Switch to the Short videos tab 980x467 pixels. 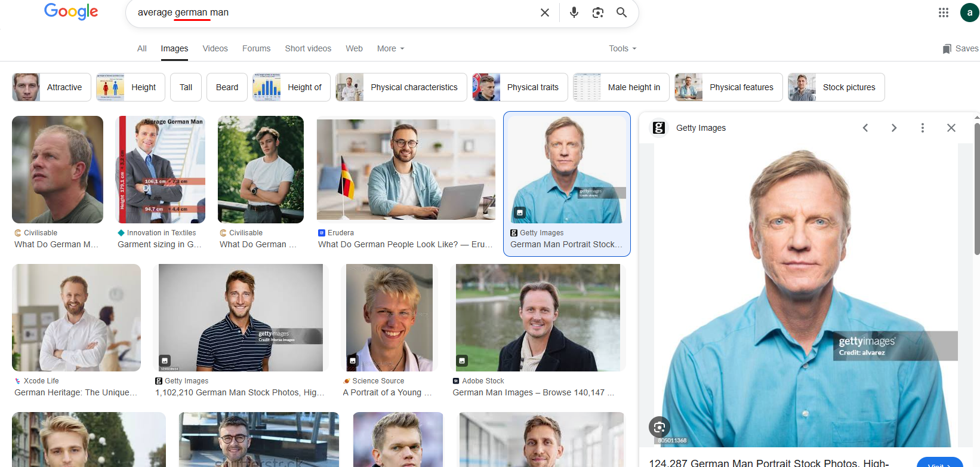tap(308, 48)
